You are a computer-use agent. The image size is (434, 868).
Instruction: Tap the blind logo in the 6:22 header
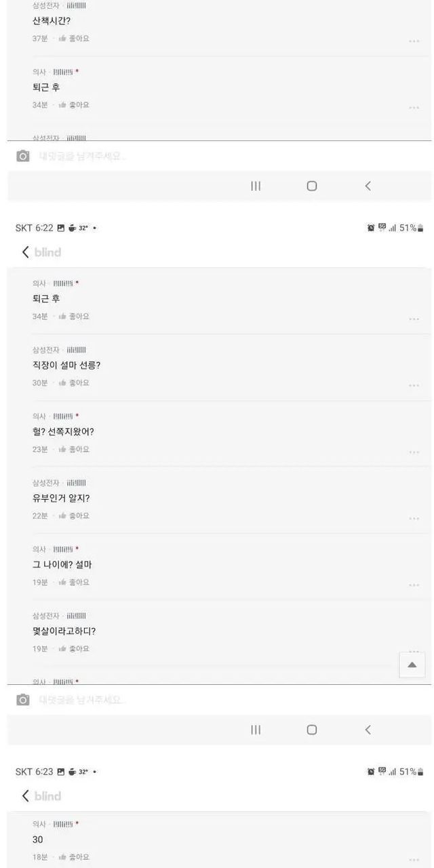(48, 252)
